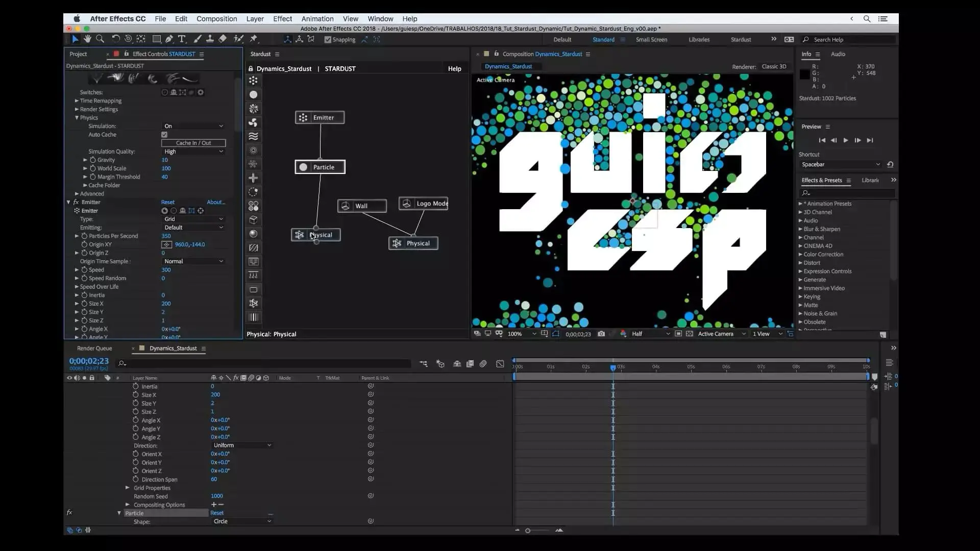This screenshot has width=980, height=551.
Task: Select the Type text tool
Action: point(182,39)
